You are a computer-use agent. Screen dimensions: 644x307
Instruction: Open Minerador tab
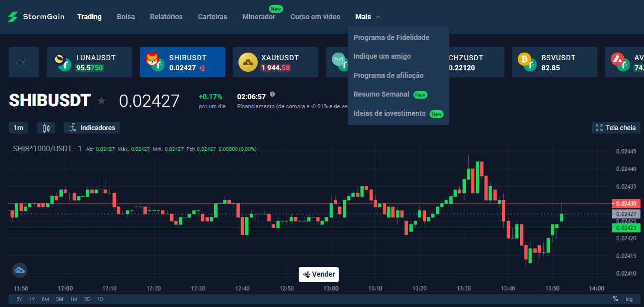259,17
